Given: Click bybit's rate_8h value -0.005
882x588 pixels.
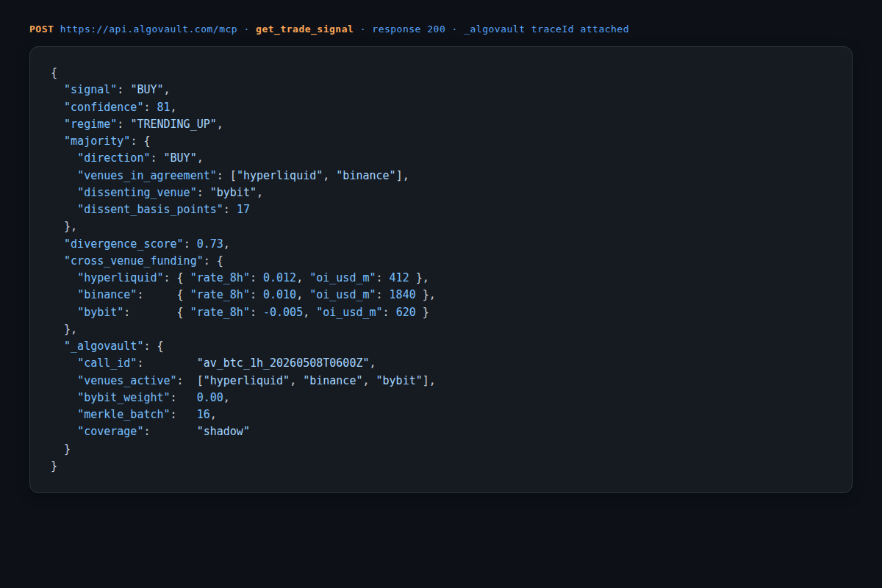Looking at the screenshot, I should pyautogui.click(x=284, y=312).
